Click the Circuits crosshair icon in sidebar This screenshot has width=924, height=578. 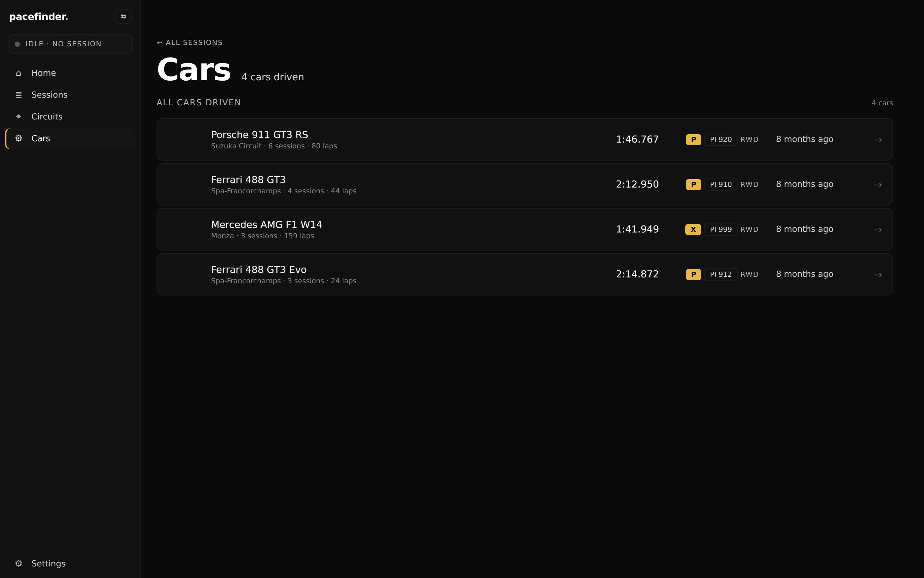point(18,117)
